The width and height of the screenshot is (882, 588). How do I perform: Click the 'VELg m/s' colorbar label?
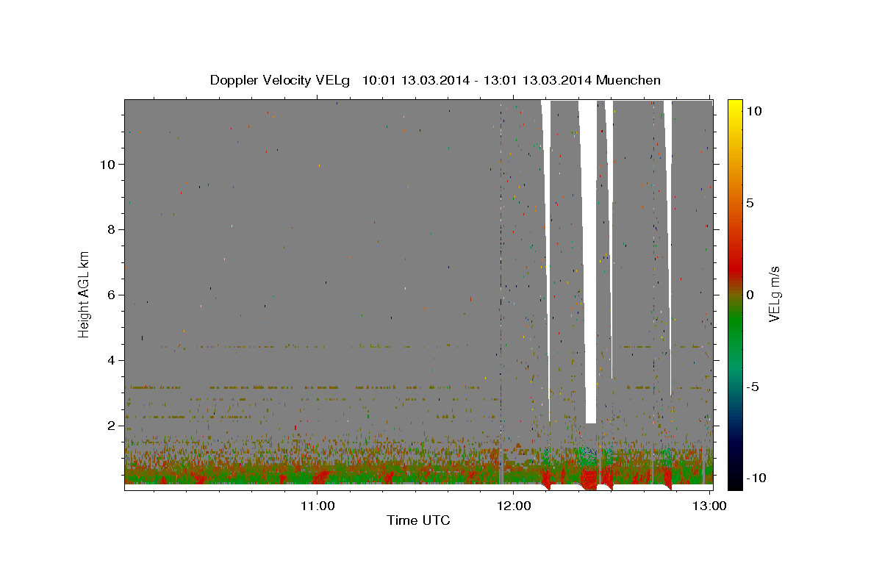click(774, 294)
